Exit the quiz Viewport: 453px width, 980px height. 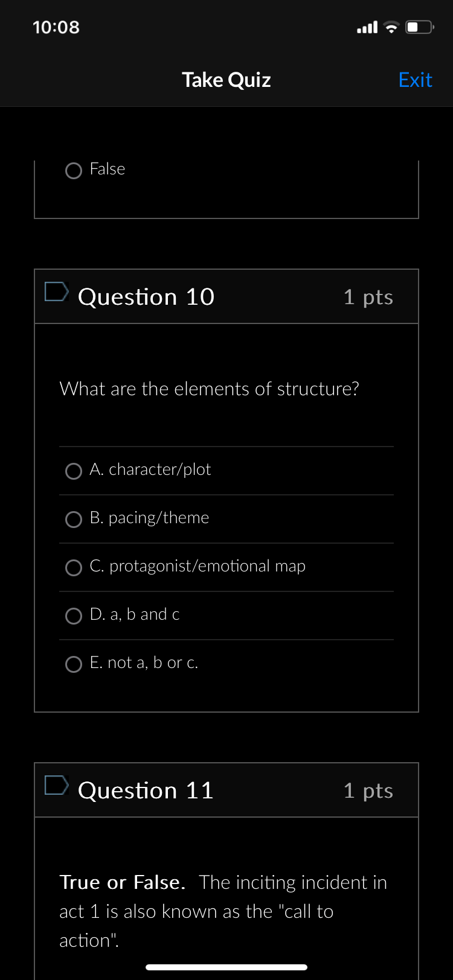click(x=415, y=79)
